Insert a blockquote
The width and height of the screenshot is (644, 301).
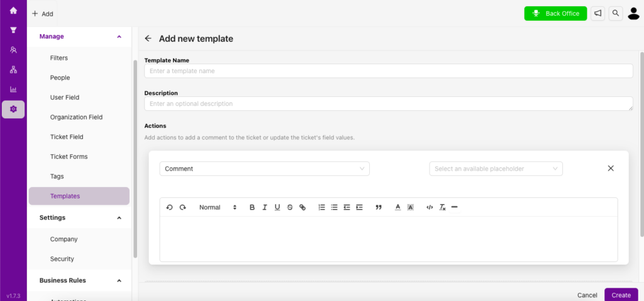coord(379,207)
